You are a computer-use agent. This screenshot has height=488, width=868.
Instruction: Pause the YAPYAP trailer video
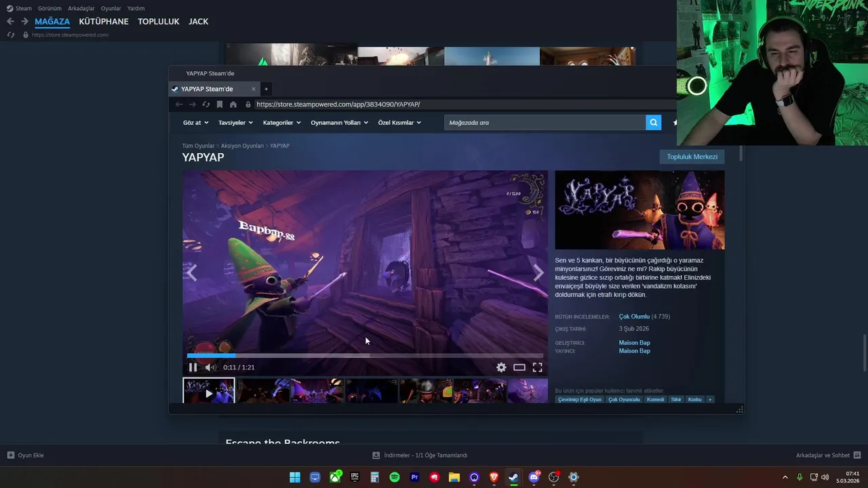[193, 367]
